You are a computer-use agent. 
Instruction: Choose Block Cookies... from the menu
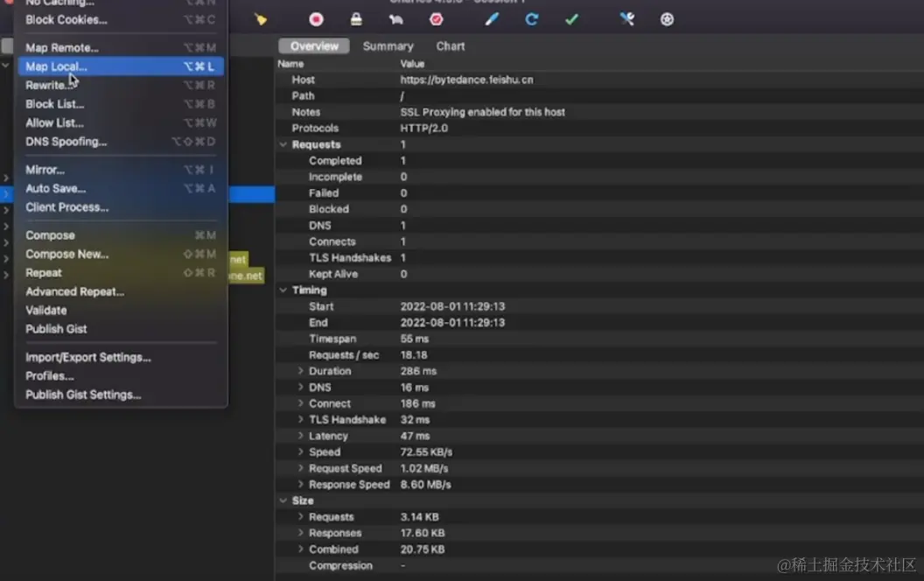[x=121, y=19]
